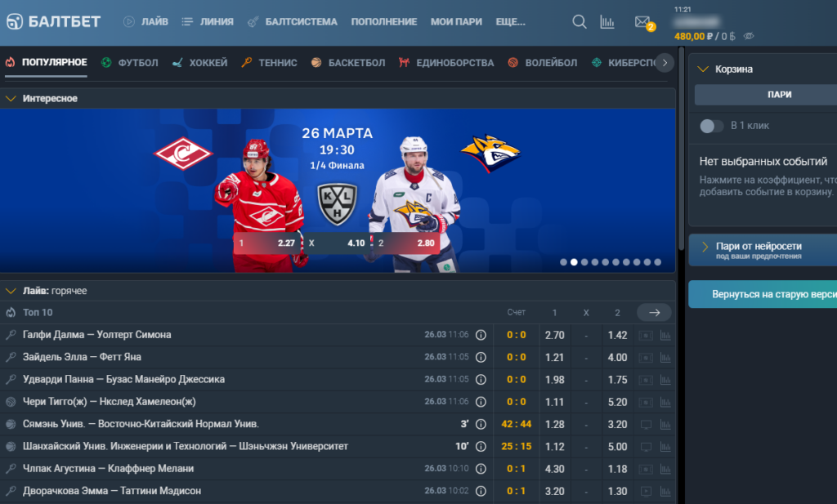The height and width of the screenshot is (504, 837).
Task: Select the Единоборства tab
Action: 446,63
